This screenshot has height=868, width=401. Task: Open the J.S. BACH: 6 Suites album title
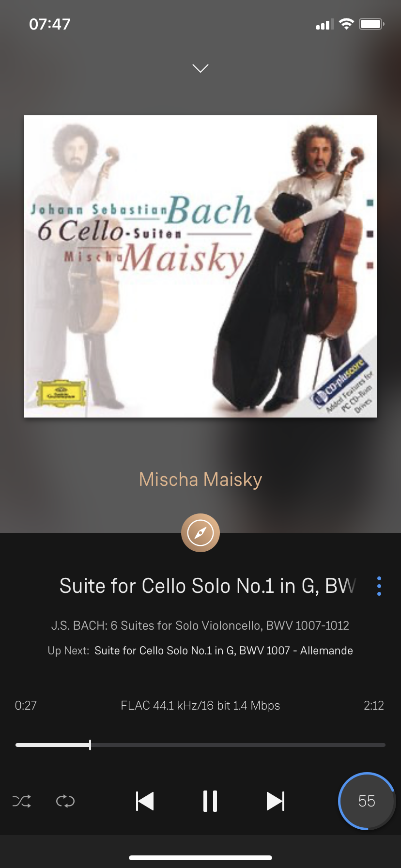tap(200, 625)
